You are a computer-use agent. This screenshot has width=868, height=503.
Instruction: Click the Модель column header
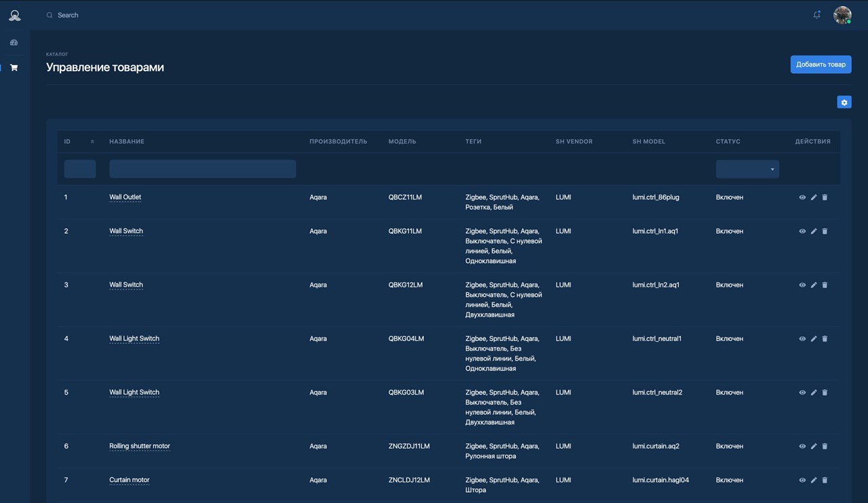pyautogui.click(x=402, y=142)
